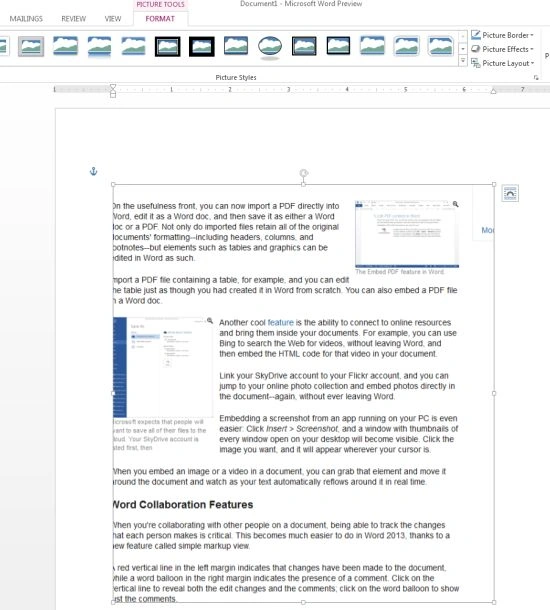Apply the Thick Matte Black picture style
The image size is (550, 610).
point(202,46)
